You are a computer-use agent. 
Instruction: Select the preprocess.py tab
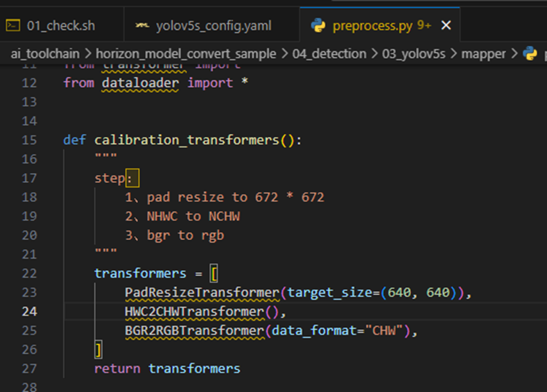tap(372, 26)
